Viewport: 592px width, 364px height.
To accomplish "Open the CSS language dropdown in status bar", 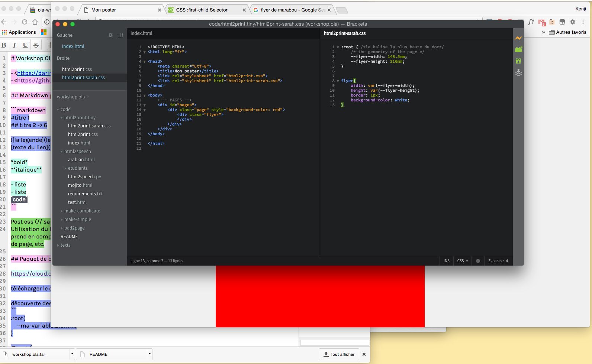I will point(463,261).
